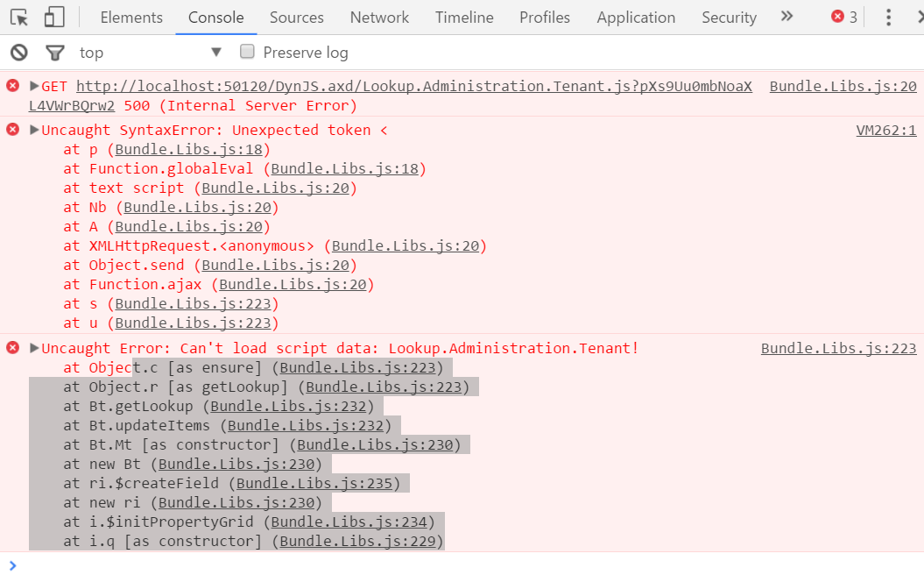
Task: Switch to the Network tab
Action: point(379,18)
